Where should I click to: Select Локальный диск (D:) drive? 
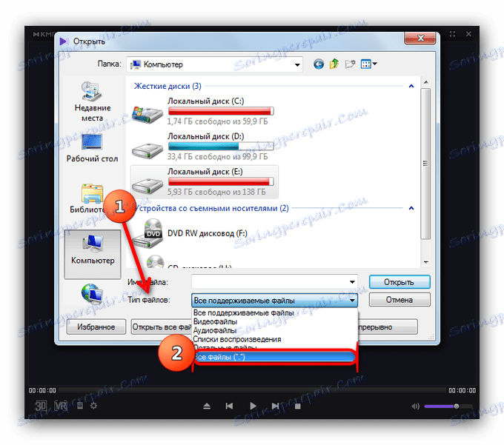[205, 147]
